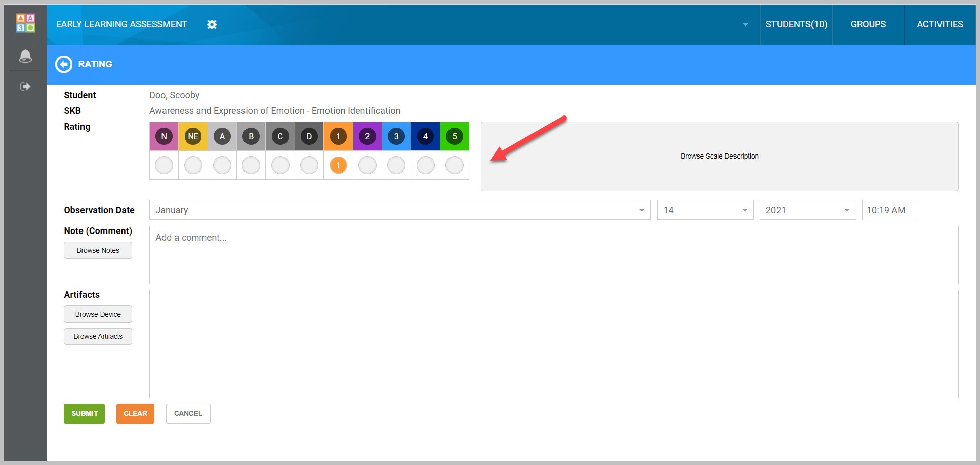The height and width of the screenshot is (465, 980).
Task: Click the back arrow beside RATING
Action: (64, 64)
